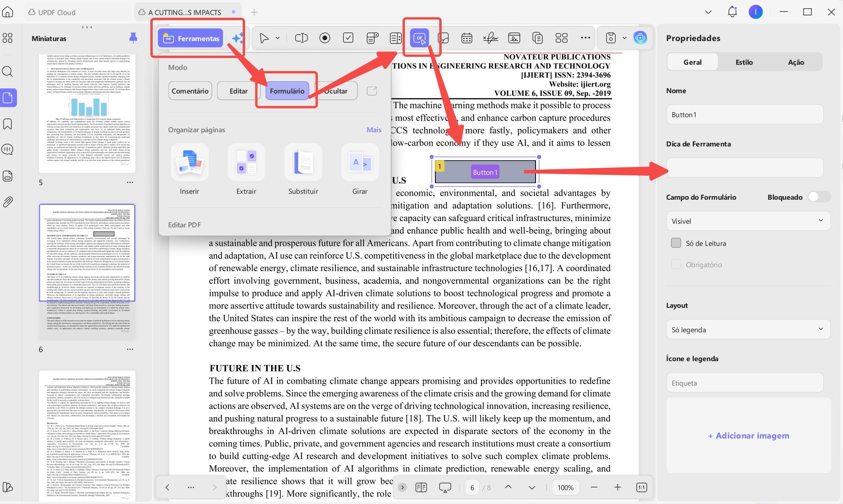Check the Só de Leitura checkbox
843x504 pixels.
click(x=676, y=243)
